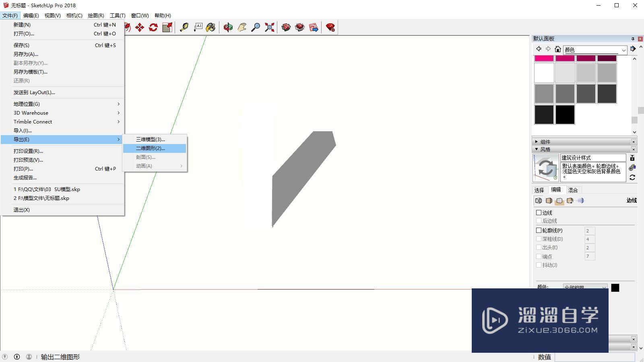The image size is (644, 362).
Task: Choose 二维图形(2)... export option
Action: click(155, 148)
